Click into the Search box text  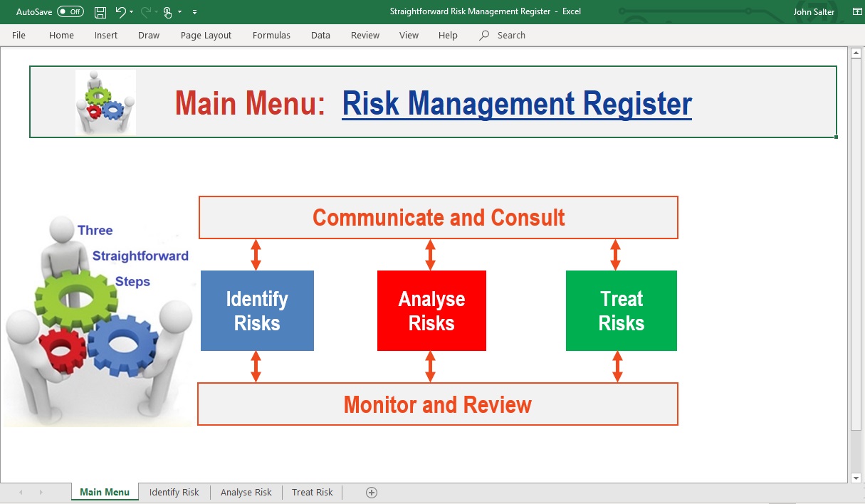[x=511, y=35]
